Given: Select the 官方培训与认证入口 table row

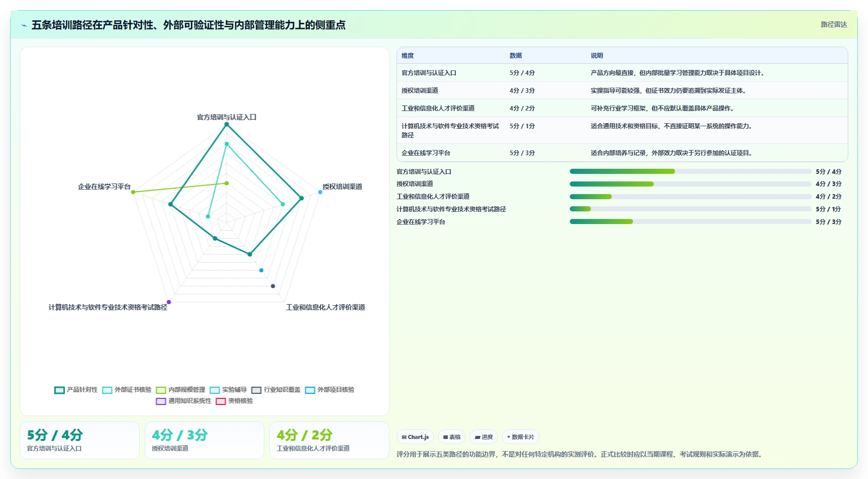Looking at the screenshot, I should 622,73.
